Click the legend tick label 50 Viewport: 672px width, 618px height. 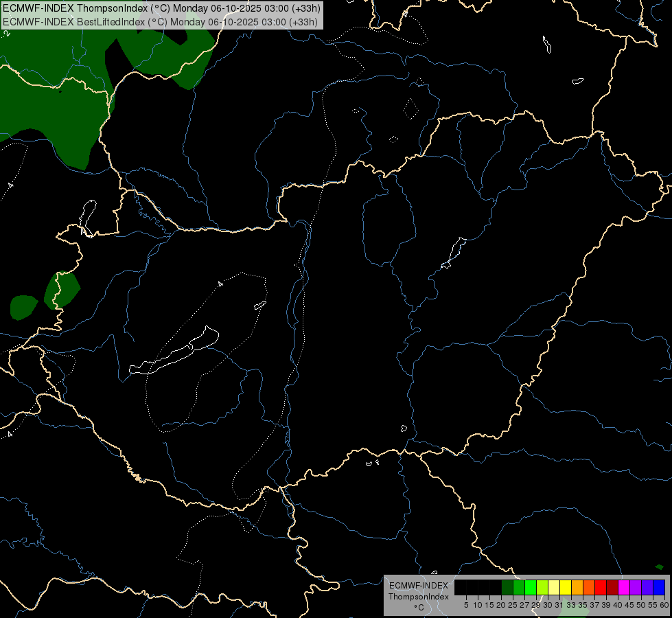click(x=641, y=605)
